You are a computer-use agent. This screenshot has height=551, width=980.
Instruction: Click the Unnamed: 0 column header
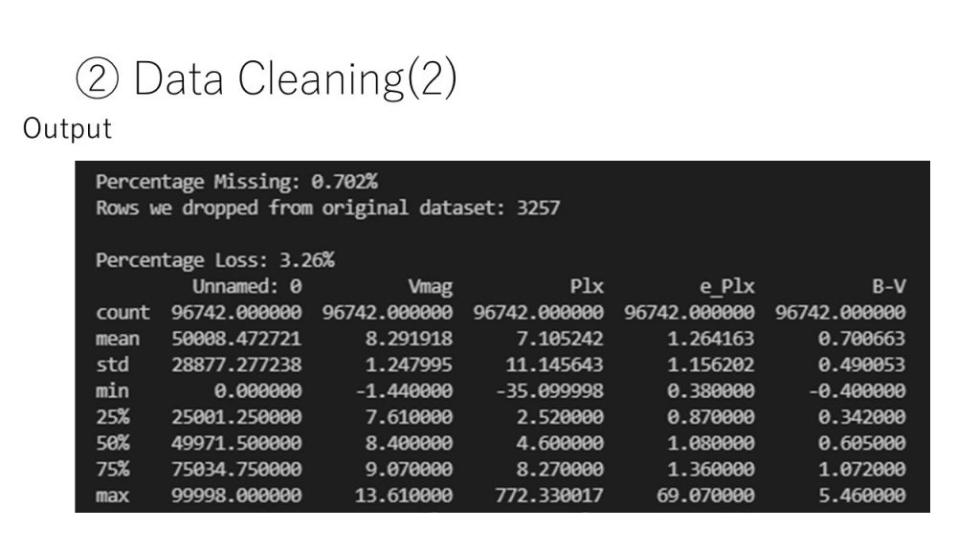coord(247,287)
